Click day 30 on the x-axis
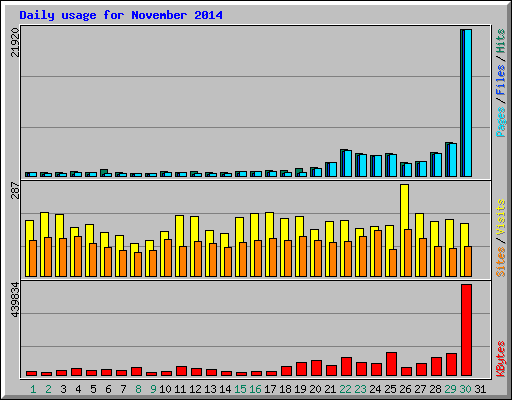 point(465,389)
